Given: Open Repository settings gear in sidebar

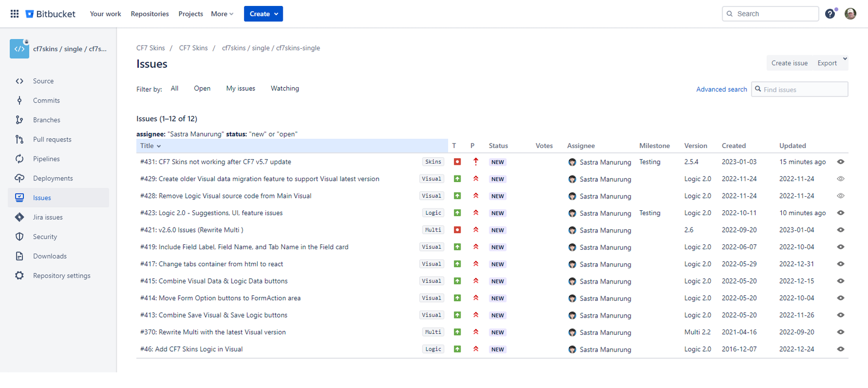Looking at the screenshot, I should pyautogui.click(x=20, y=276).
